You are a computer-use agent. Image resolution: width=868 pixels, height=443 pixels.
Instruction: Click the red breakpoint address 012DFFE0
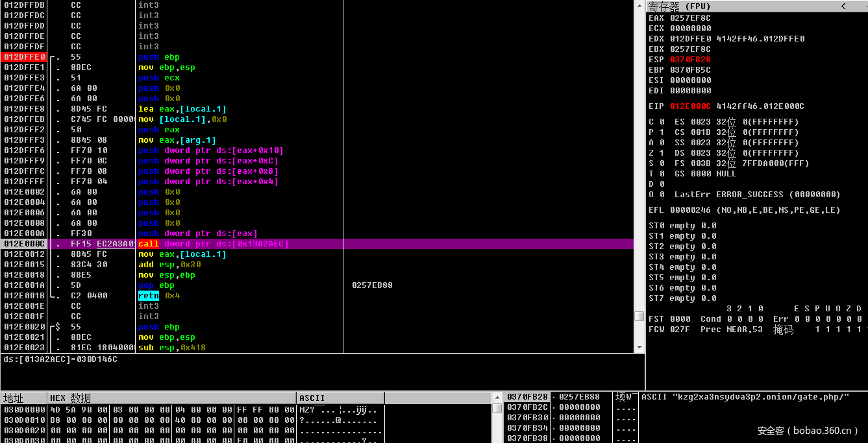click(24, 57)
